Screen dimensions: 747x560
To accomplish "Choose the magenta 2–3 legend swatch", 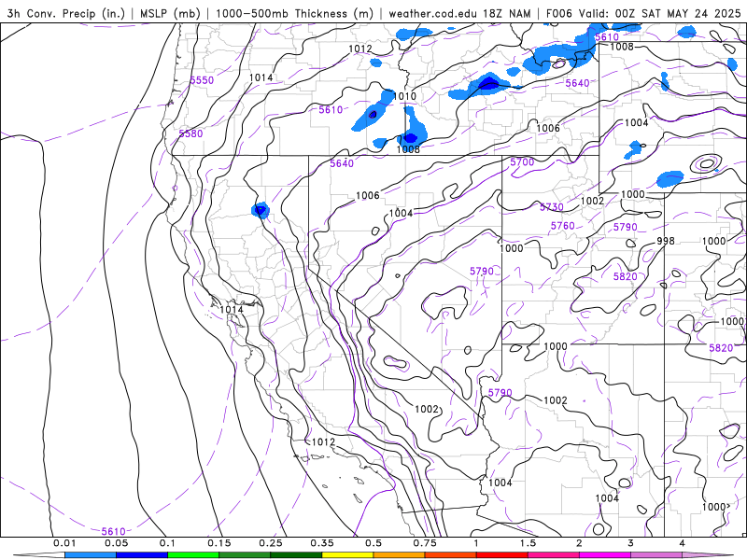I will (605, 555).
